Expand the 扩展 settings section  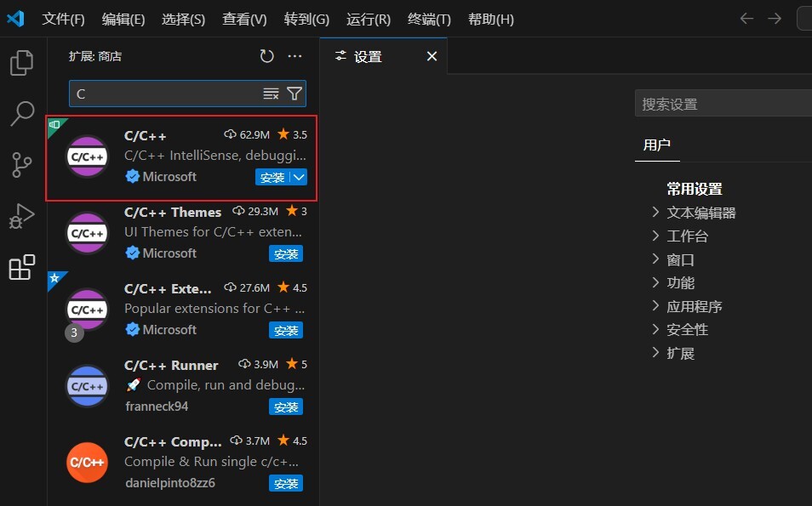pyautogui.click(x=655, y=354)
